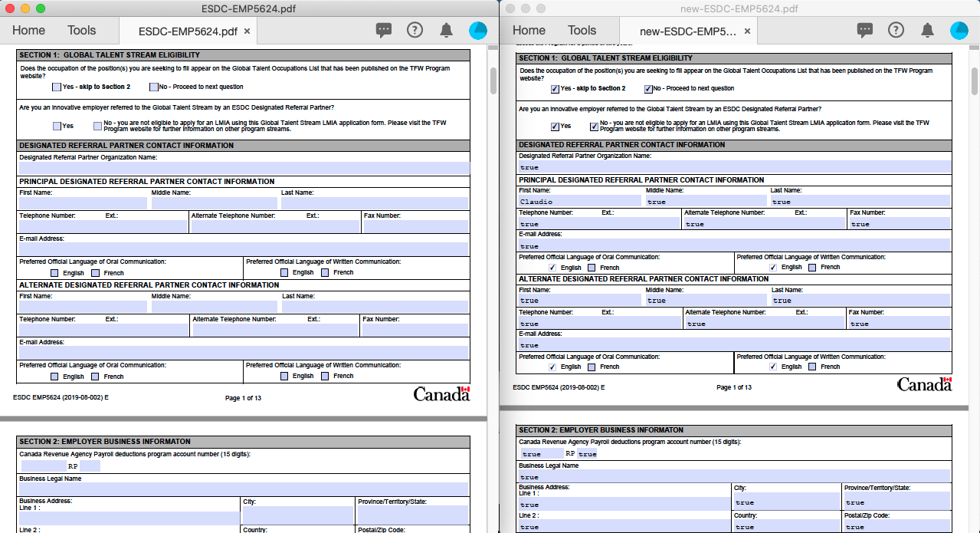980x533 pixels.
Task: Click principal contact First Name field, left window
Action: click(x=83, y=203)
